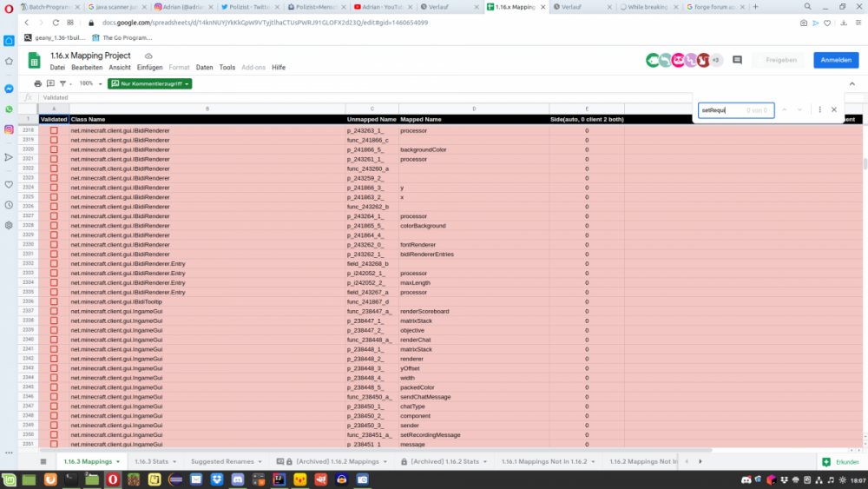Open the Daten menu

pyautogui.click(x=204, y=68)
